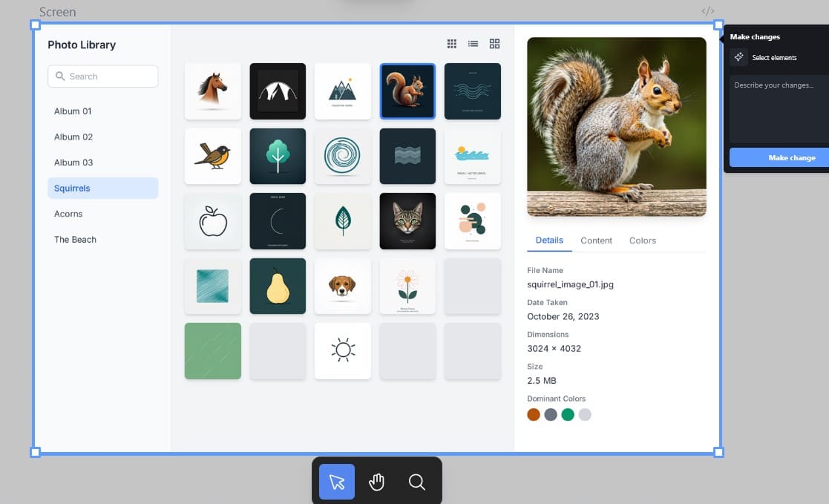This screenshot has width=829, height=504.
Task: Open the Content tab
Action: (x=596, y=240)
